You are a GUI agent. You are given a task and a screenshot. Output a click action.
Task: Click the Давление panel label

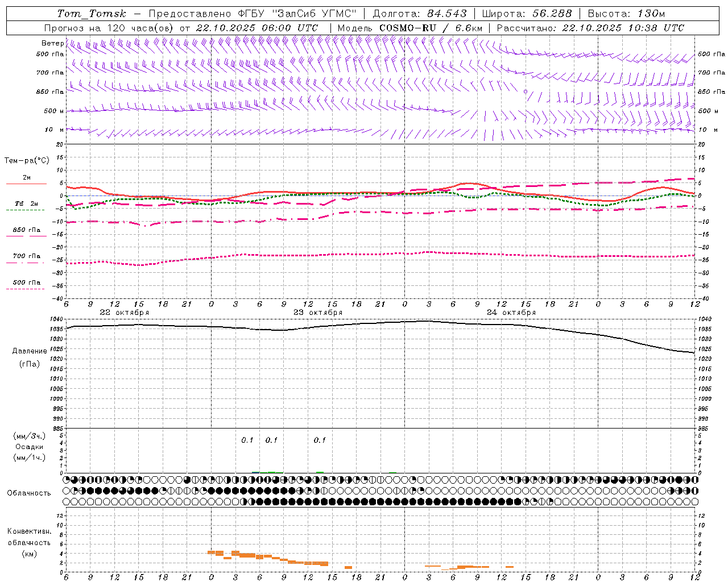point(30,351)
